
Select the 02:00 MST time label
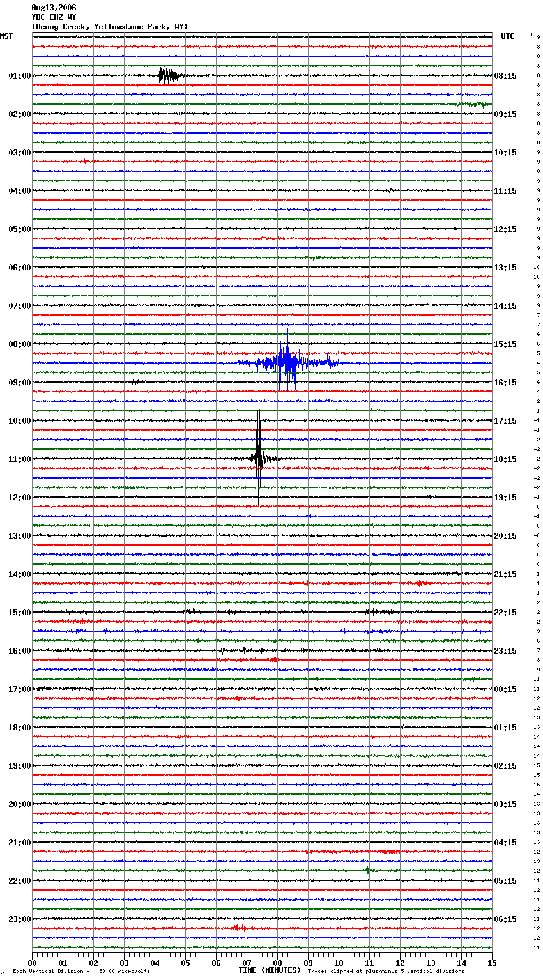point(20,114)
